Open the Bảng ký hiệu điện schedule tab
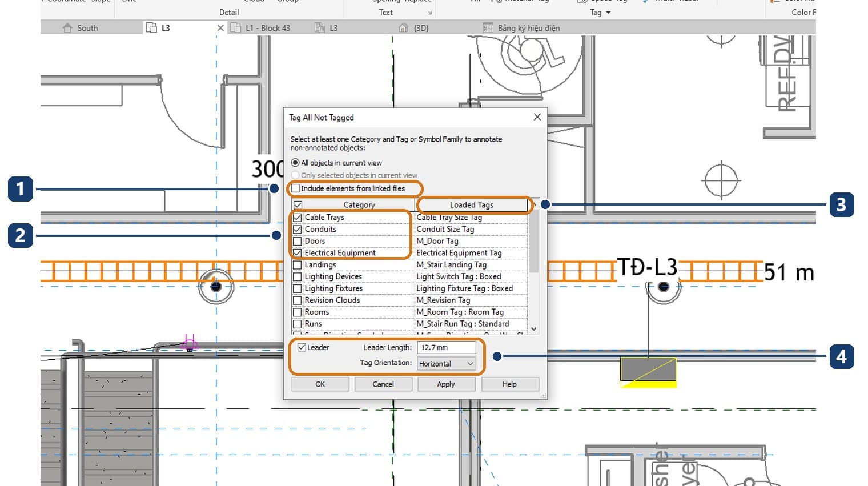Screen dimensions: 868x486 (529, 28)
